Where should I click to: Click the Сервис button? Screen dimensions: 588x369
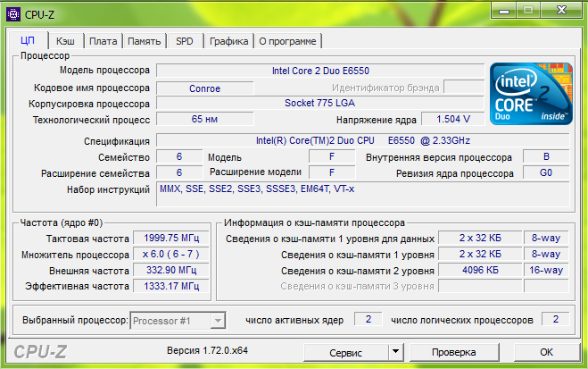pos(345,353)
